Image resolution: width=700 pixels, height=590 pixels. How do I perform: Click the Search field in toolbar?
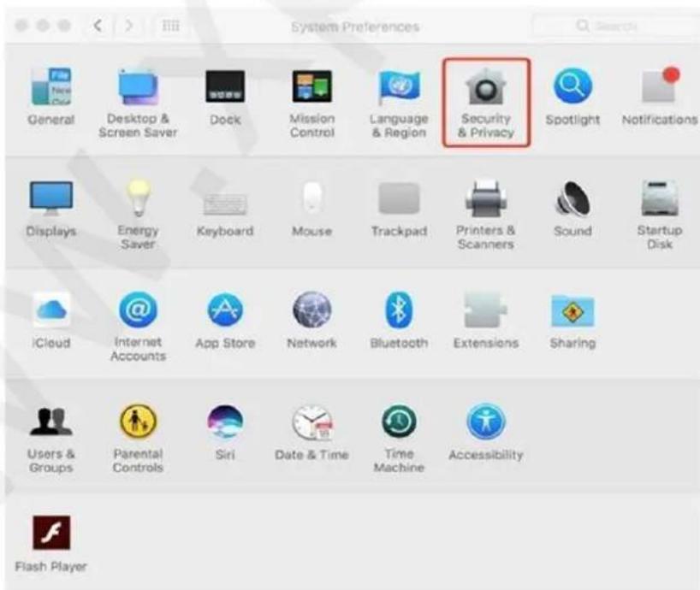(x=616, y=26)
